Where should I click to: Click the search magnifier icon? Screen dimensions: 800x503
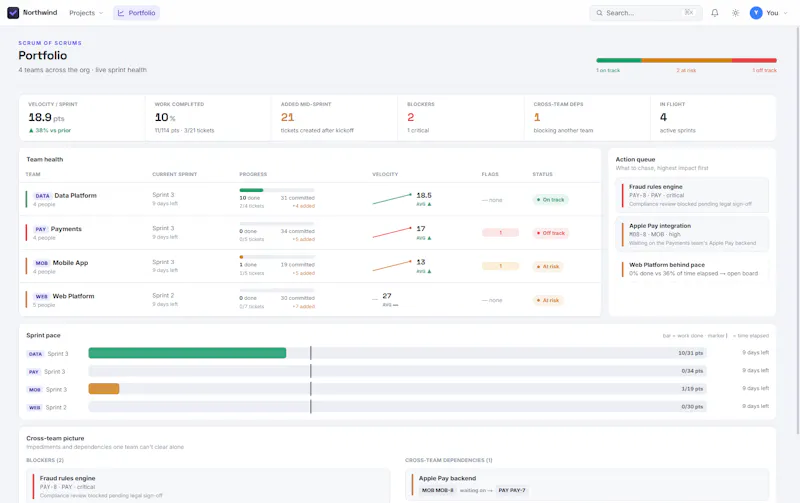599,13
